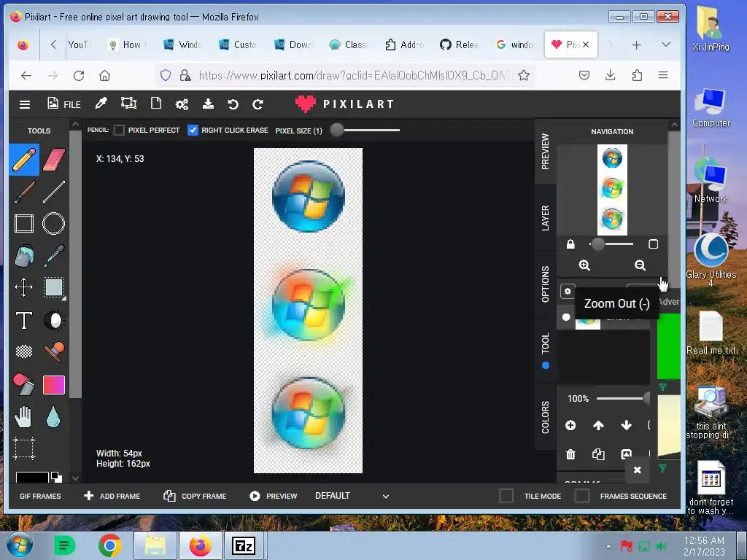The image size is (747, 560).
Task: Open the PREVIEW side tab
Action: point(546,152)
